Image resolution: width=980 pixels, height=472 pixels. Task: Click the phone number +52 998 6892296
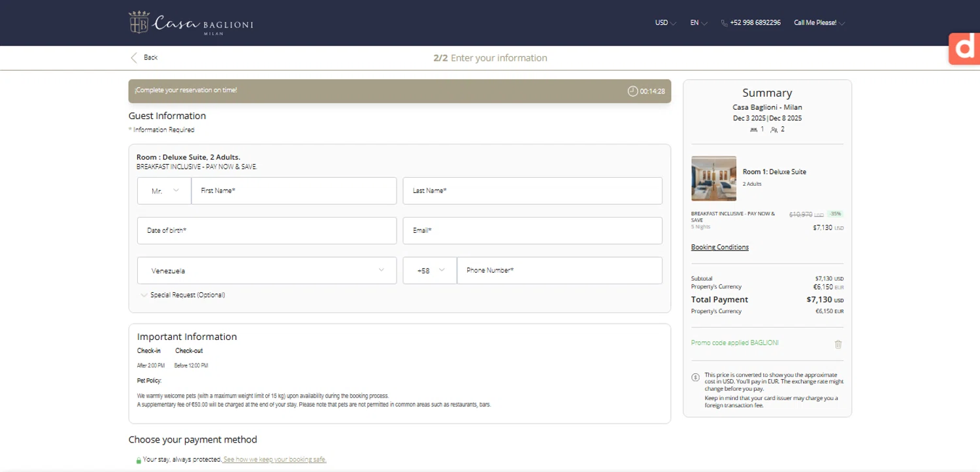click(x=755, y=23)
